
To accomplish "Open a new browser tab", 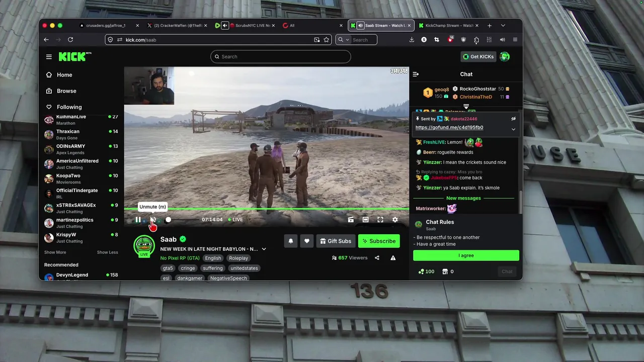I will (489, 26).
